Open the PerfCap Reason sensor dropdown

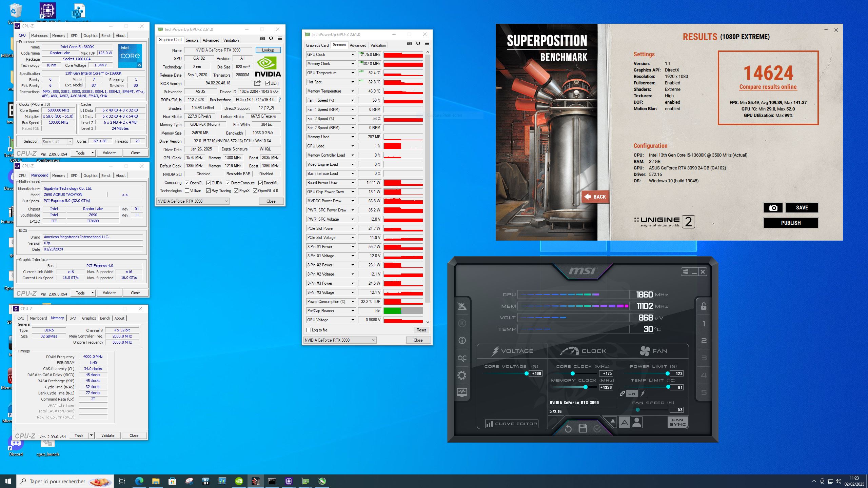click(352, 311)
